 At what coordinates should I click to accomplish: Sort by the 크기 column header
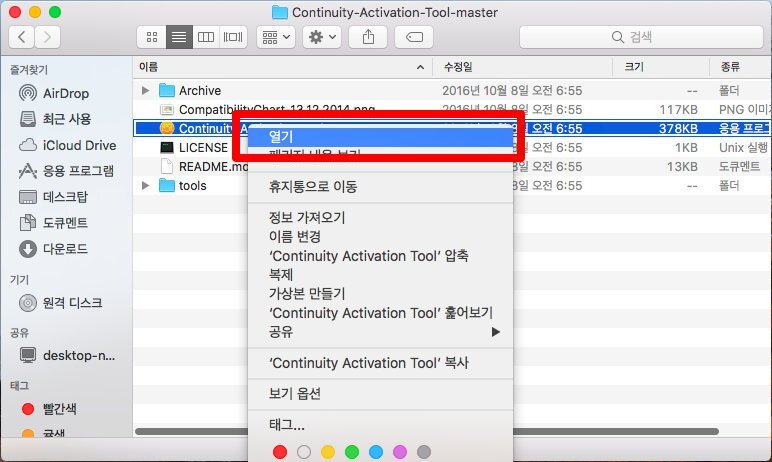tap(661, 67)
